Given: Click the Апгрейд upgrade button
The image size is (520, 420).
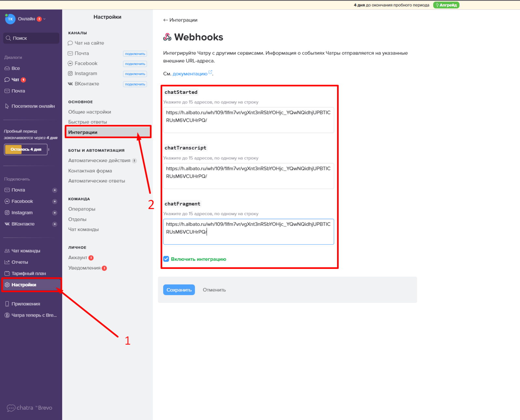Looking at the screenshot, I should [446, 5].
